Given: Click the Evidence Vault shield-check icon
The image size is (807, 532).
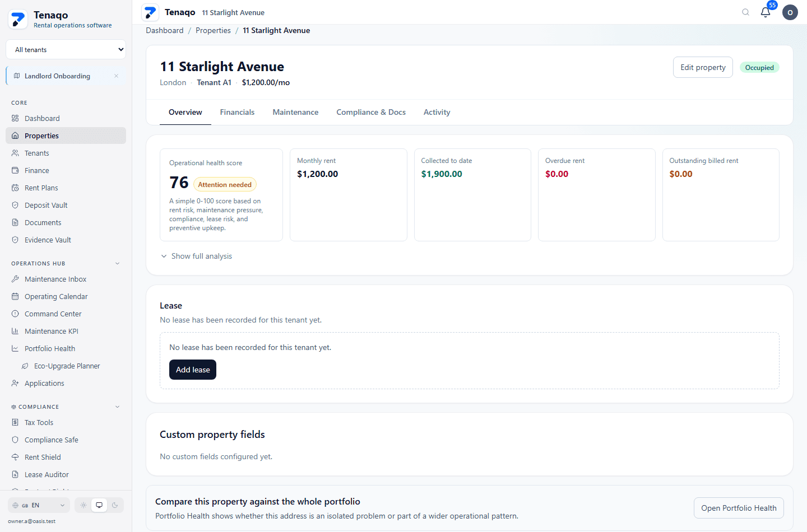Looking at the screenshot, I should click(15, 240).
